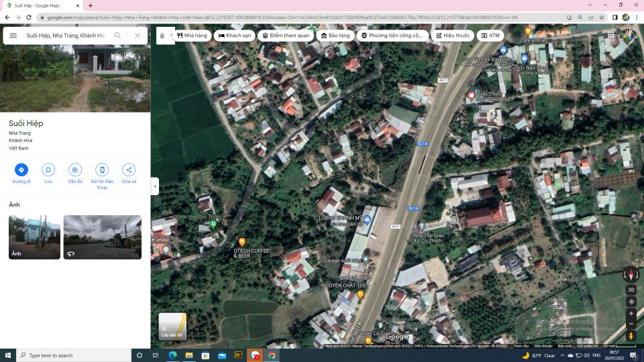Select the Hiệu thuốc pharmacy chip
This screenshot has height=362, width=644.
(453, 36)
